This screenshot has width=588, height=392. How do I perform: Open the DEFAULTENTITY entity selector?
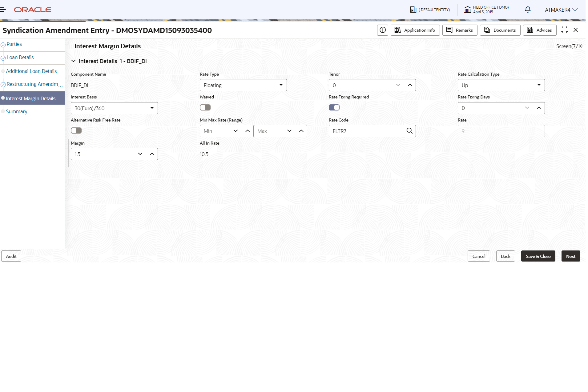point(430,10)
